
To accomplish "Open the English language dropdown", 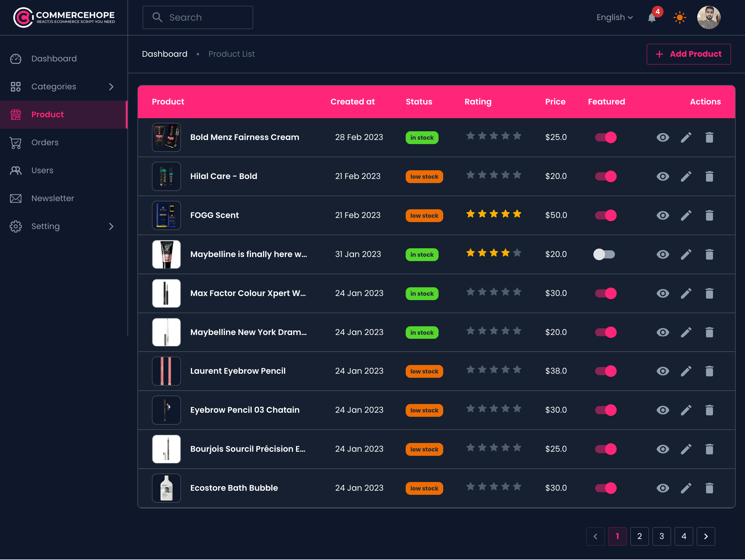I will coord(614,17).
